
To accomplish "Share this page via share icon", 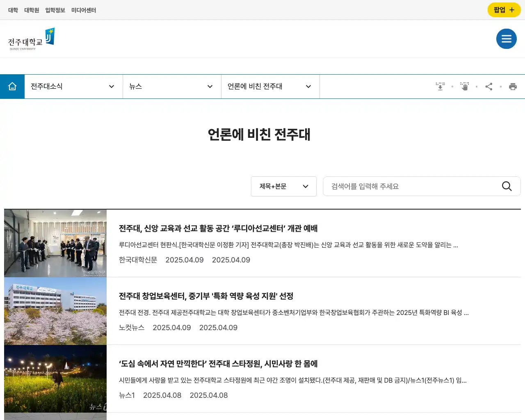I will tap(488, 87).
